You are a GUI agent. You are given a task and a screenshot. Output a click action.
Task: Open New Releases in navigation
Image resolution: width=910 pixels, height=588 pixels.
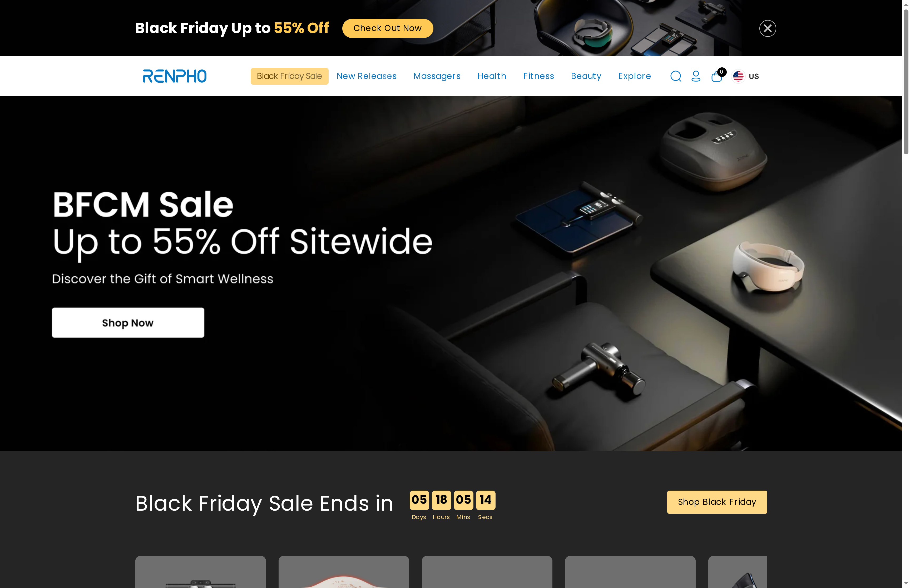coord(366,76)
